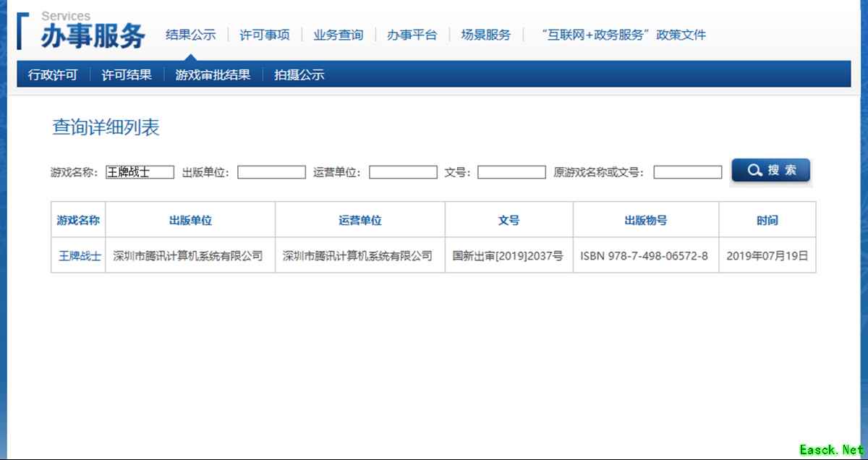Select the 出版单位 column header

pos(190,220)
